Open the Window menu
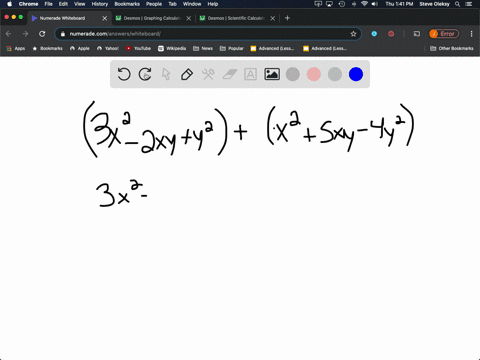This screenshot has height=360, width=480. pos(192,4)
